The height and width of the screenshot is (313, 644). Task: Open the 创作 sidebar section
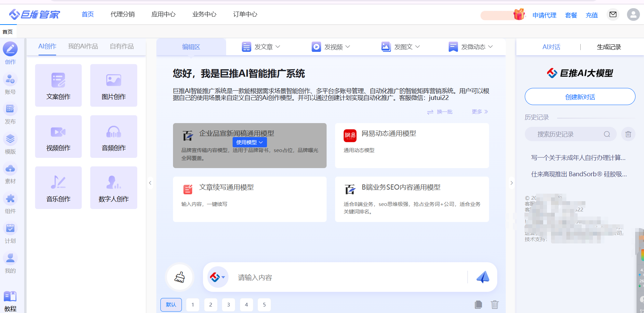click(x=10, y=53)
